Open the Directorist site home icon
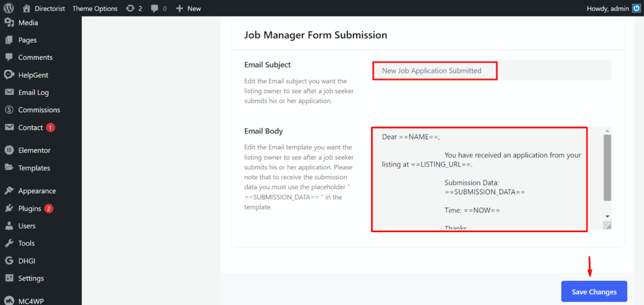This screenshot has height=305, width=644. [x=26, y=9]
